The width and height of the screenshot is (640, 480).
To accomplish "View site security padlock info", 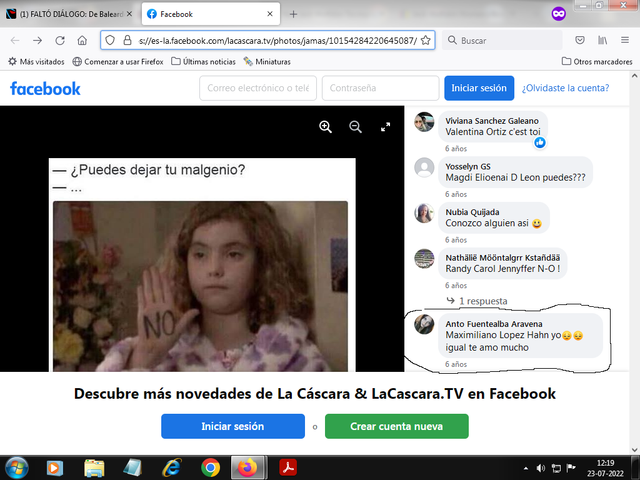I will coord(127,40).
